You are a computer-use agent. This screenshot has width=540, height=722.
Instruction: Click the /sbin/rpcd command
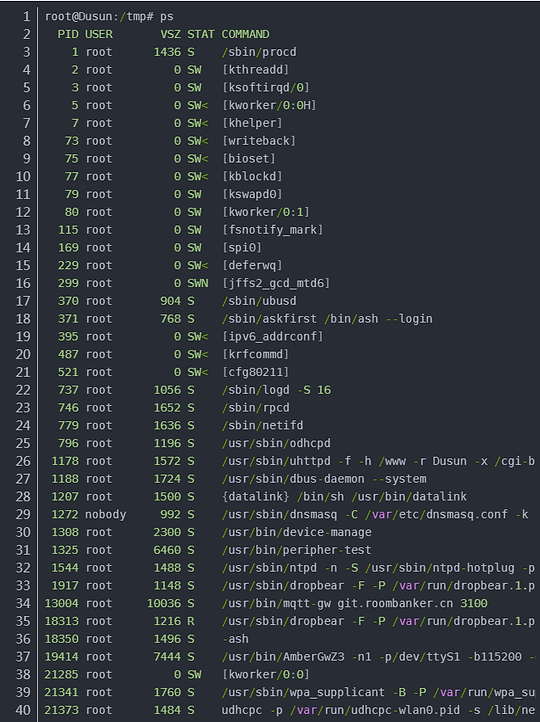[255, 408]
